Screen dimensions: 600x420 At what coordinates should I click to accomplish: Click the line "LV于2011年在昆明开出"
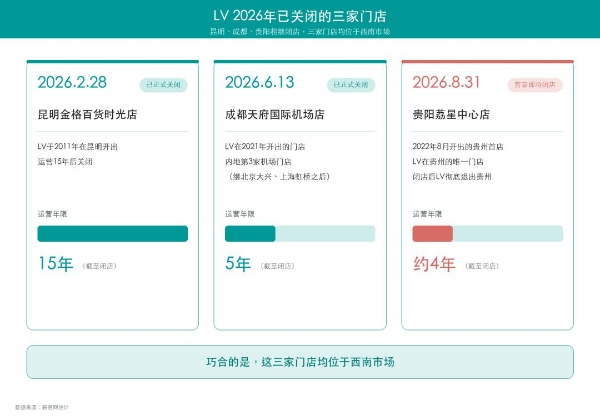tap(77, 147)
